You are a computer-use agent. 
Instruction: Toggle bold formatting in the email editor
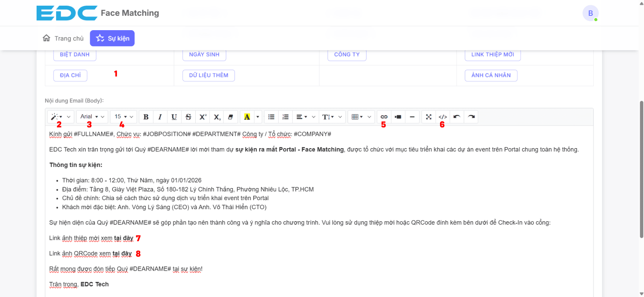pos(146,117)
